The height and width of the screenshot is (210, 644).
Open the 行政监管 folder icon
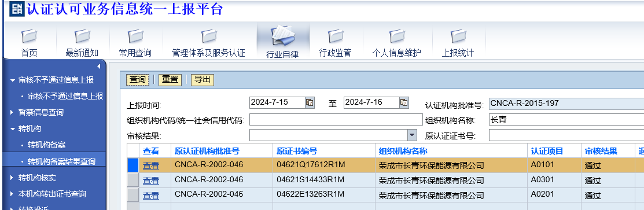pyautogui.click(x=336, y=36)
